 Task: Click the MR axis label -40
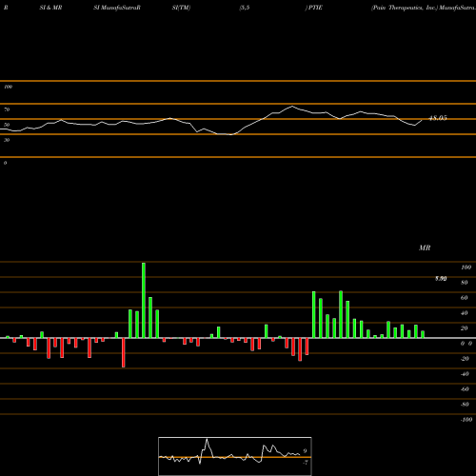click(x=465, y=374)
